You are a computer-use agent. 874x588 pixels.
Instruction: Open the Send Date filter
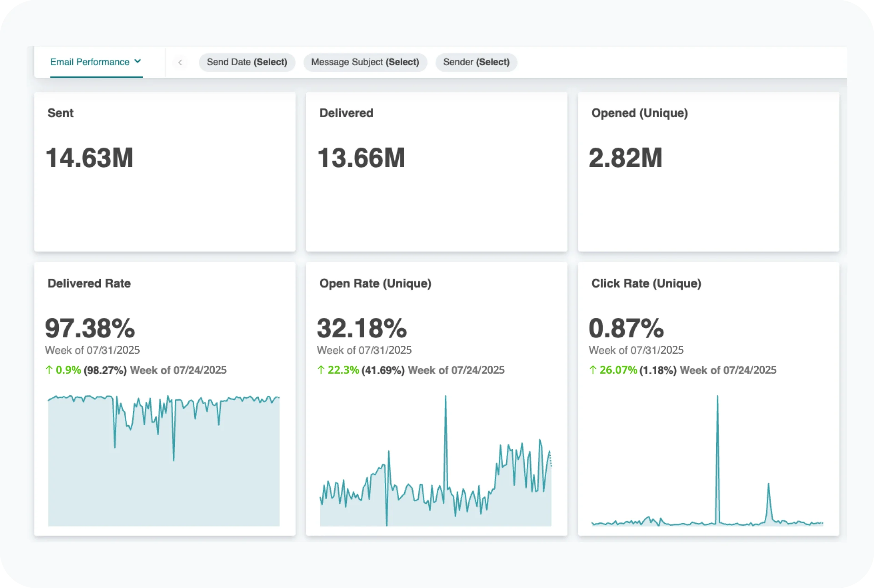click(x=247, y=62)
